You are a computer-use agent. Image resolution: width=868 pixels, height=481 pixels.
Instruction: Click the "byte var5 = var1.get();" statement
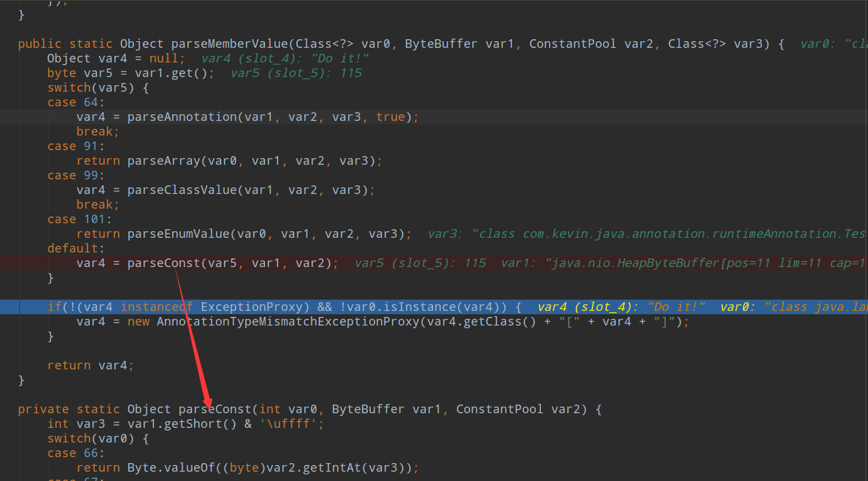click(131, 73)
